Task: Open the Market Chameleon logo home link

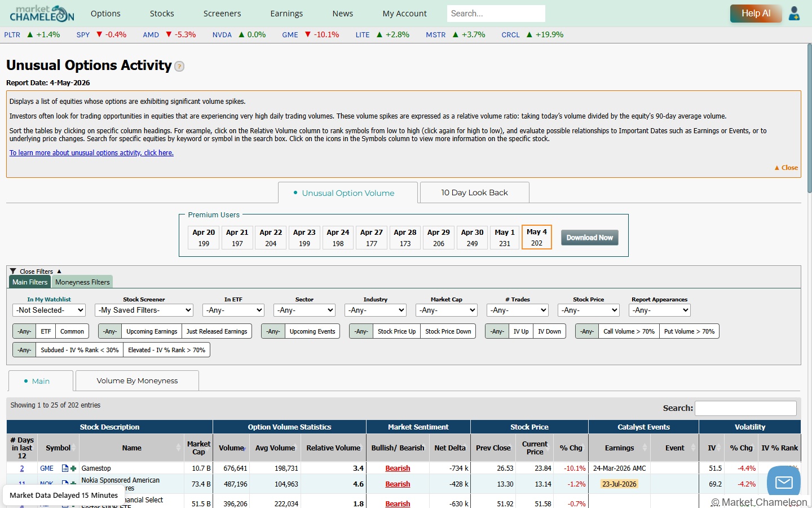Action: (x=42, y=14)
